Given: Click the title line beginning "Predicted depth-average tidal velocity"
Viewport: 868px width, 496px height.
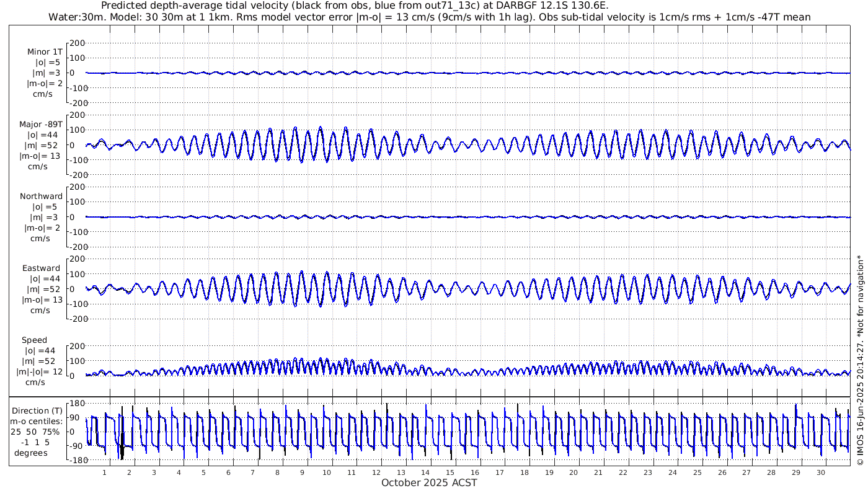Looking at the screenshot, I should [x=355, y=6].
